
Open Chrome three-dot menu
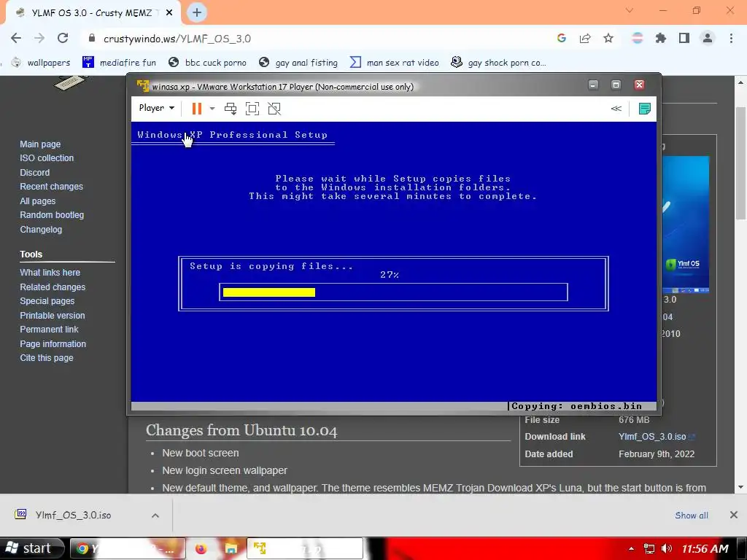(x=731, y=38)
